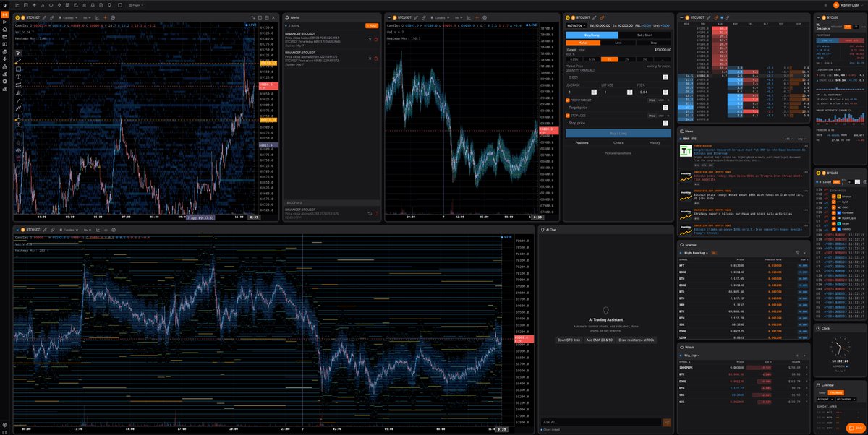The image size is (868, 435).
Task: Toggle the Stop Loss checkbox
Action: pyautogui.click(x=568, y=116)
